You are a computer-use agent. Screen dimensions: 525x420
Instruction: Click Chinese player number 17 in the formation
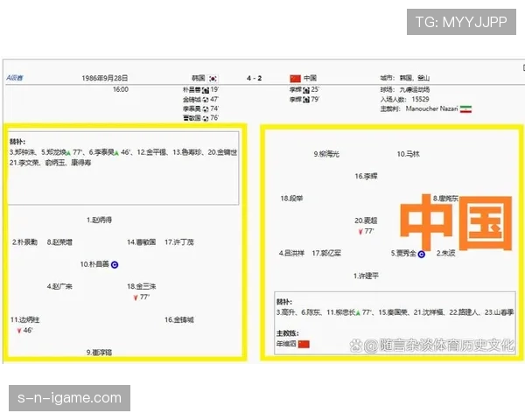pyautogui.click(x=326, y=253)
